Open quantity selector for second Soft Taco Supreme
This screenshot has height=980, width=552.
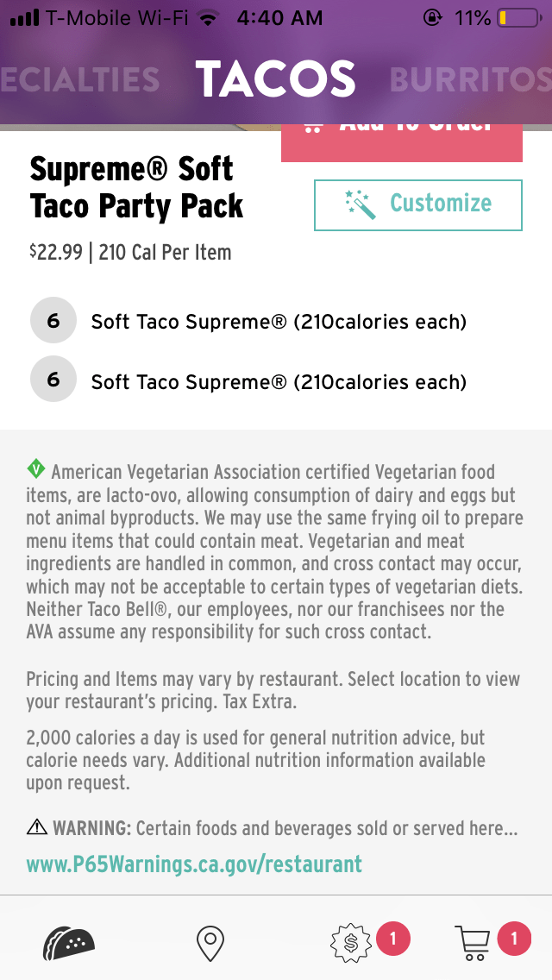point(53,379)
